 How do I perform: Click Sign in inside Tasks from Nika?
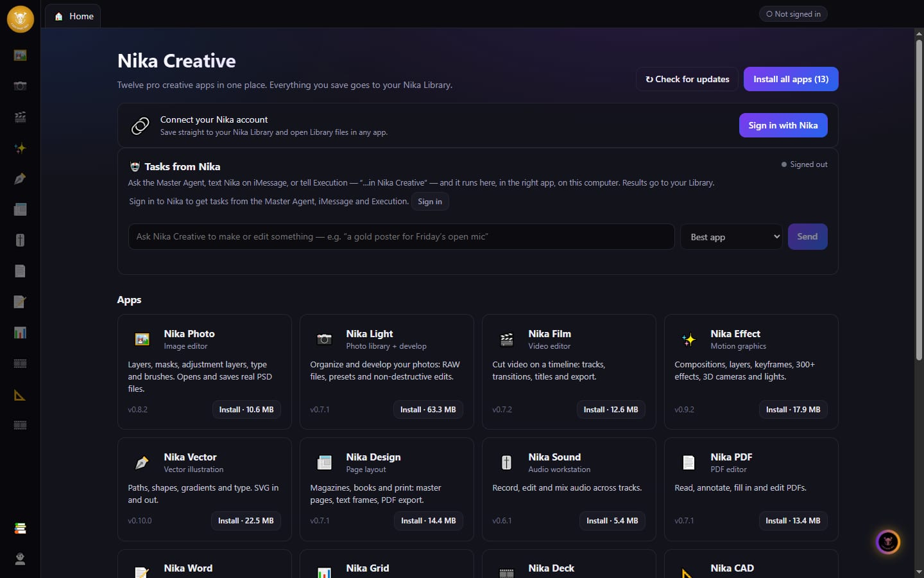click(429, 202)
